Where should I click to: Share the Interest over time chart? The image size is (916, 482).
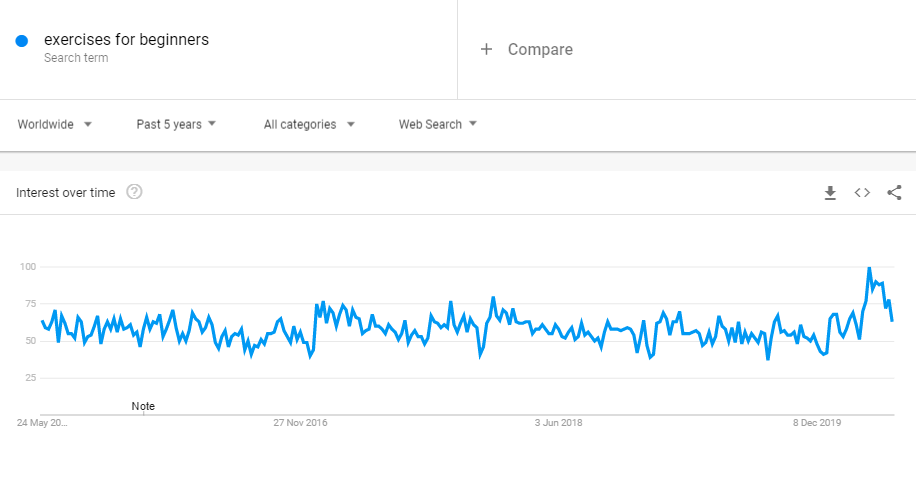click(894, 193)
